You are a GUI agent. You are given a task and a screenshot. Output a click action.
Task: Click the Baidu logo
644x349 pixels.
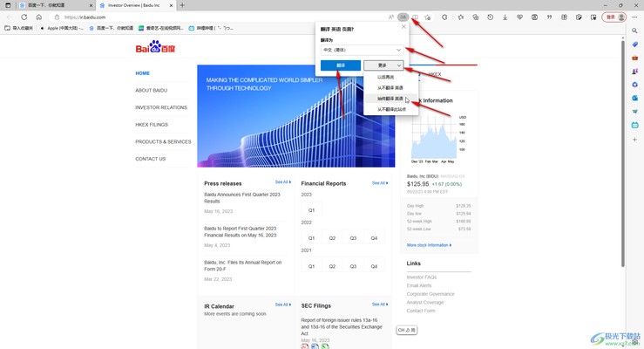[153, 49]
